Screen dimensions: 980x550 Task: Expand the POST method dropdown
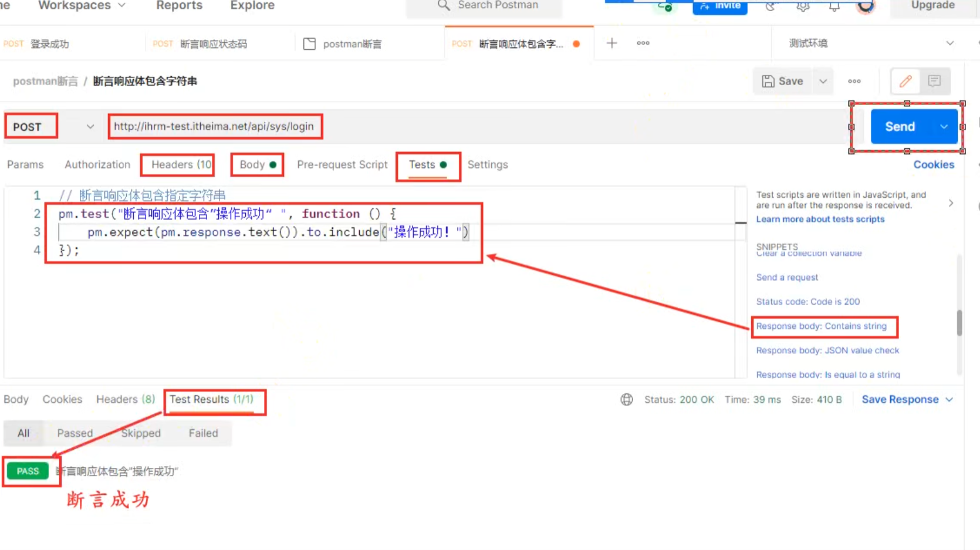click(90, 127)
